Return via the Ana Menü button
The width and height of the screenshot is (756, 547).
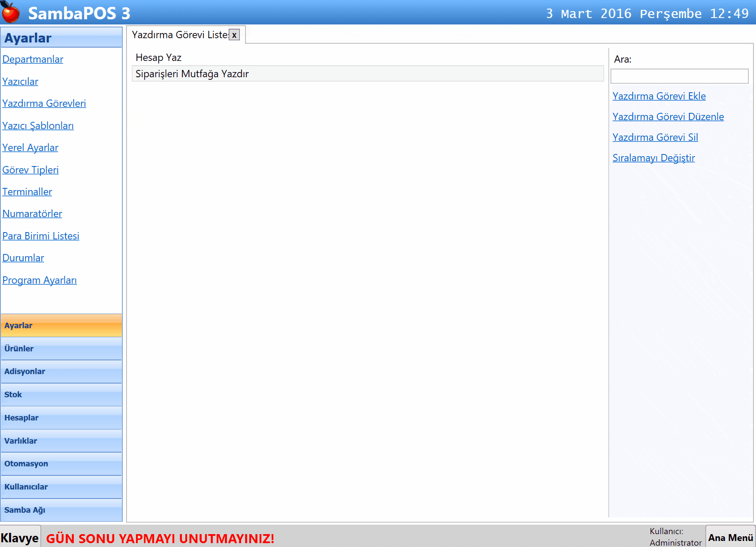tap(730, 538)
